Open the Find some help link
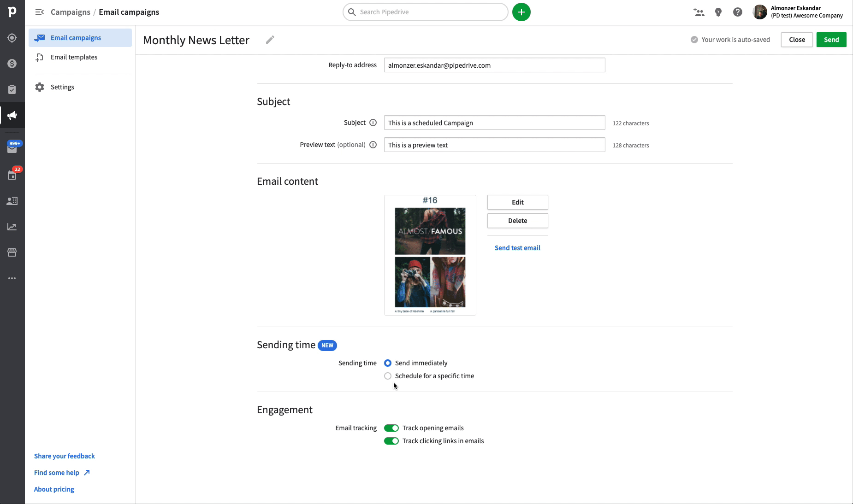This screenshot has width=853, height=504. 62,473
